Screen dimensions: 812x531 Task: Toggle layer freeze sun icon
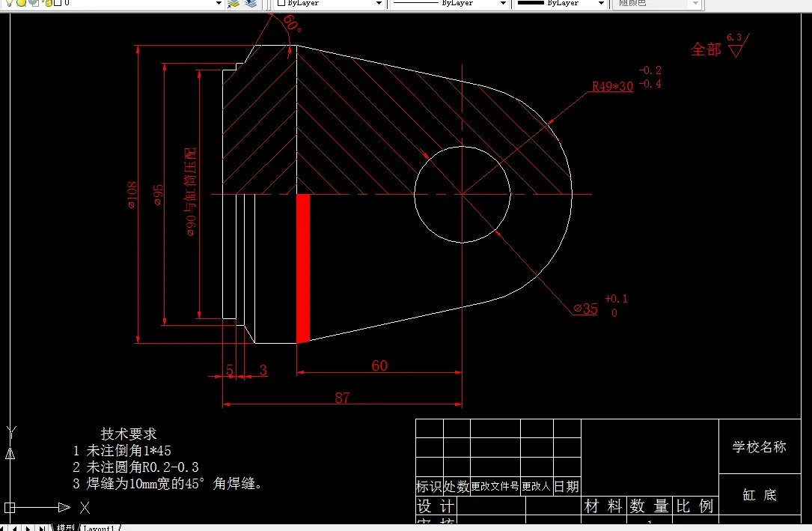click(x=22, y=2)
